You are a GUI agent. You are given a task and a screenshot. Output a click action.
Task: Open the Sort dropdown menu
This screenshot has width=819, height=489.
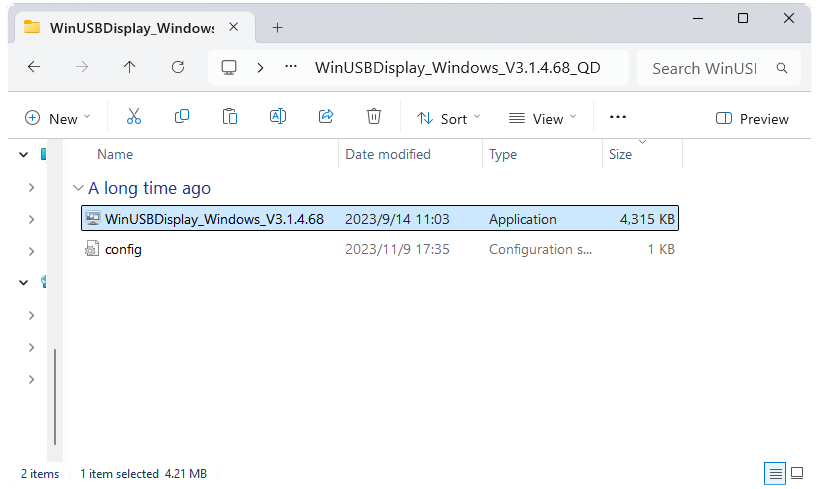[x=448, y=118]
